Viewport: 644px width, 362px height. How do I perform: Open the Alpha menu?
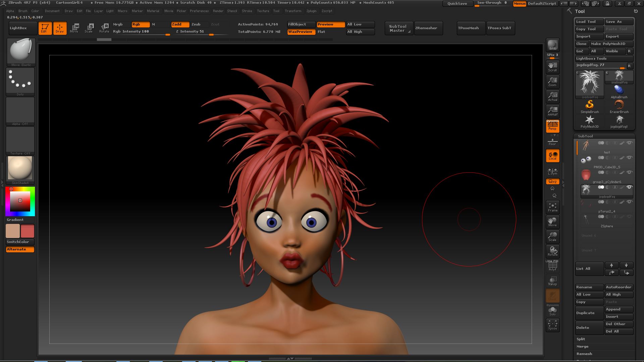(10, 11)
